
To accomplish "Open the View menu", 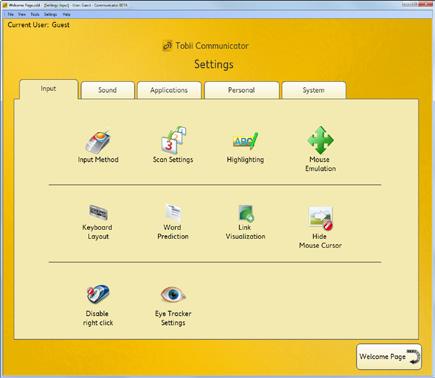I will pos(22,15).
